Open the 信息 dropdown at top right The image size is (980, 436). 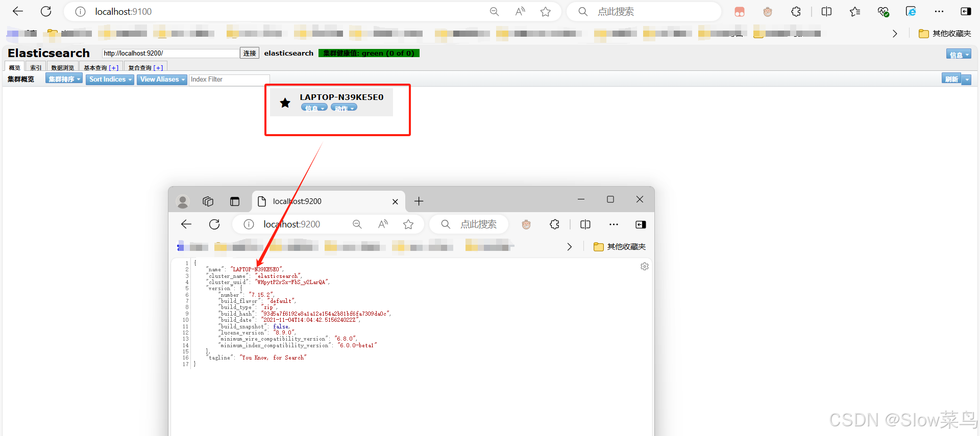tap(959, 55)
